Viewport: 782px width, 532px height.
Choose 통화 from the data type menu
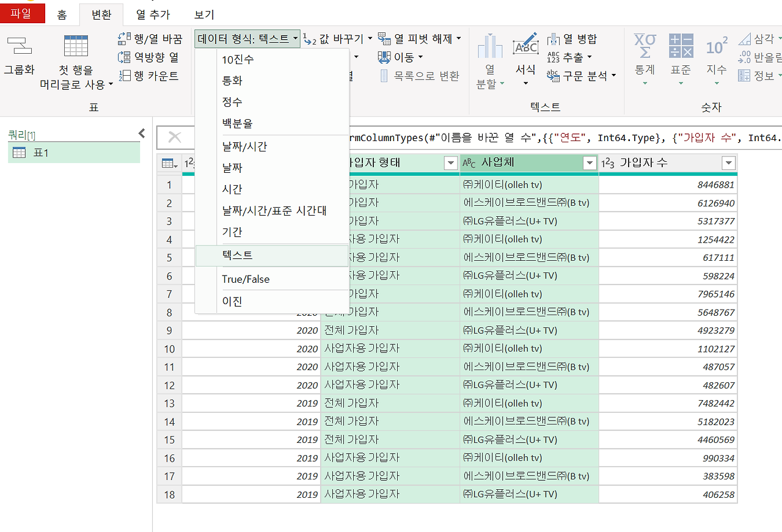click(x=272, y=81)
